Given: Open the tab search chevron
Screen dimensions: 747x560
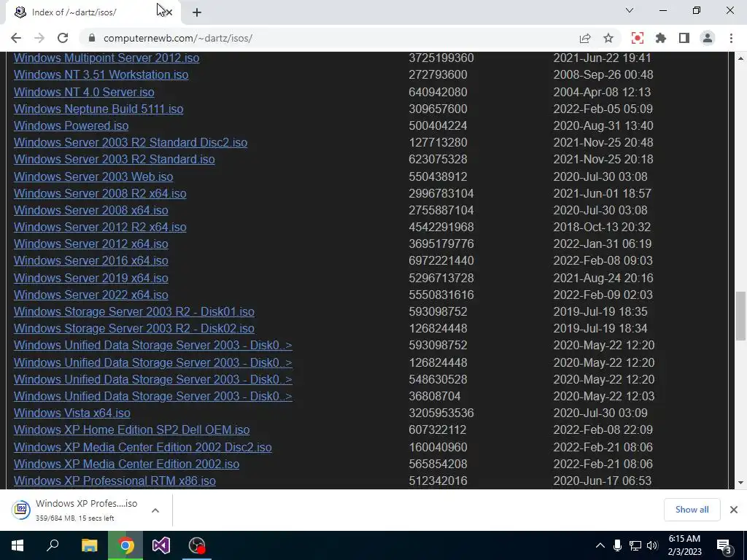Looking at the screenshot, I should coord(630,10).
